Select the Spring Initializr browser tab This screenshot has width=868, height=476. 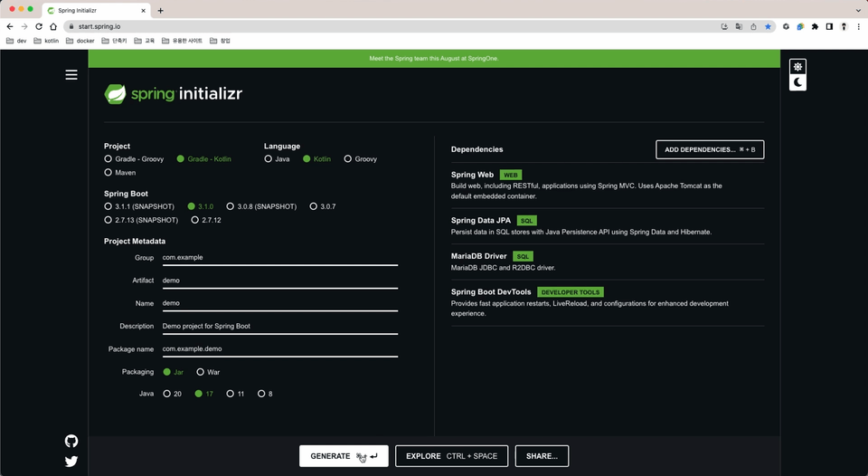point(96,11)
